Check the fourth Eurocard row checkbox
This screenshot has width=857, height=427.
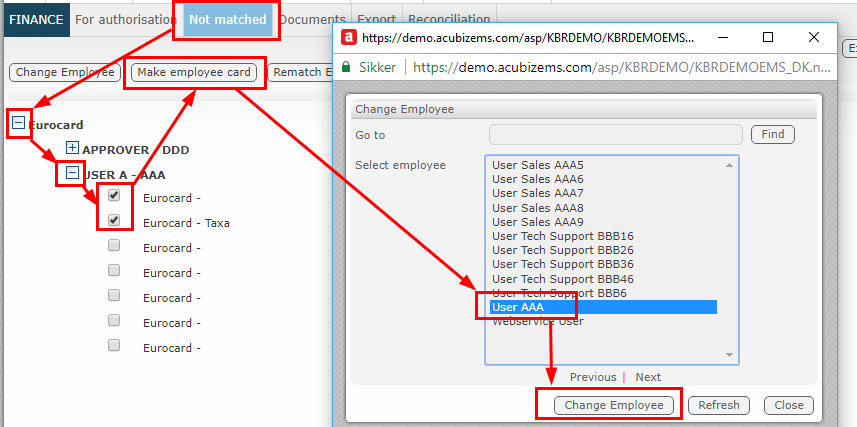coord(114,270)
